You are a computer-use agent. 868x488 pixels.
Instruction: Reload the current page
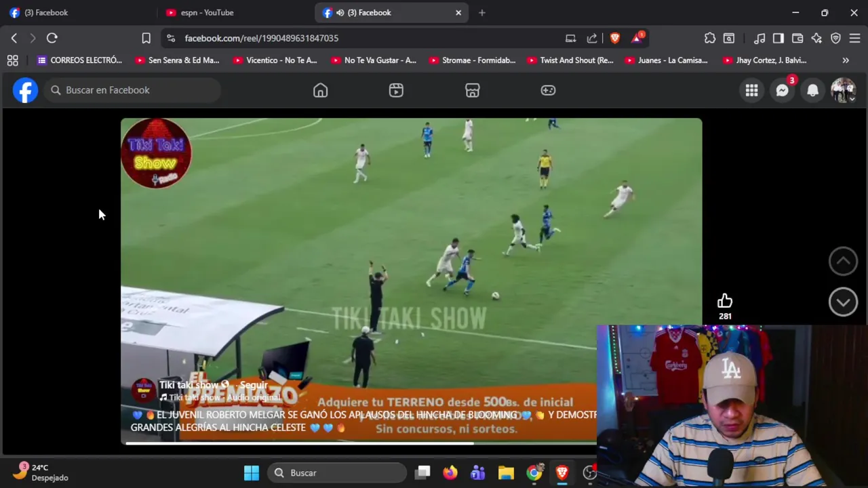(52, 38)
